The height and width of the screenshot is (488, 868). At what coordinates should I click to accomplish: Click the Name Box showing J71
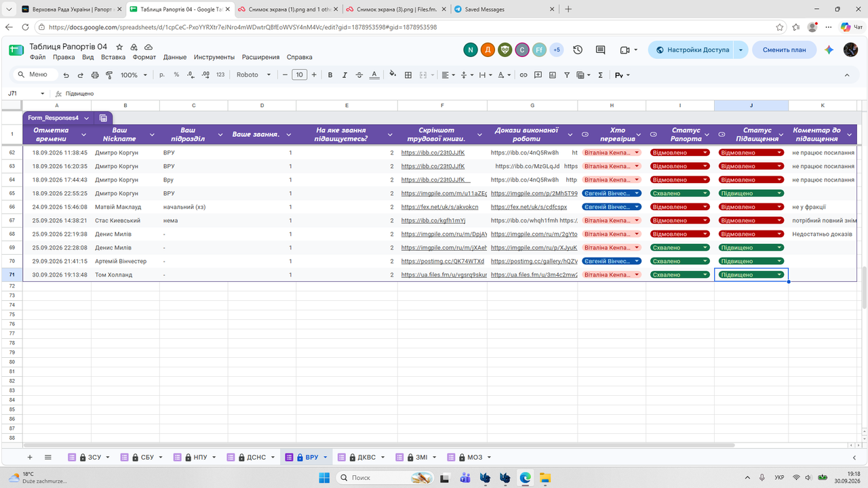coord(27,94)
